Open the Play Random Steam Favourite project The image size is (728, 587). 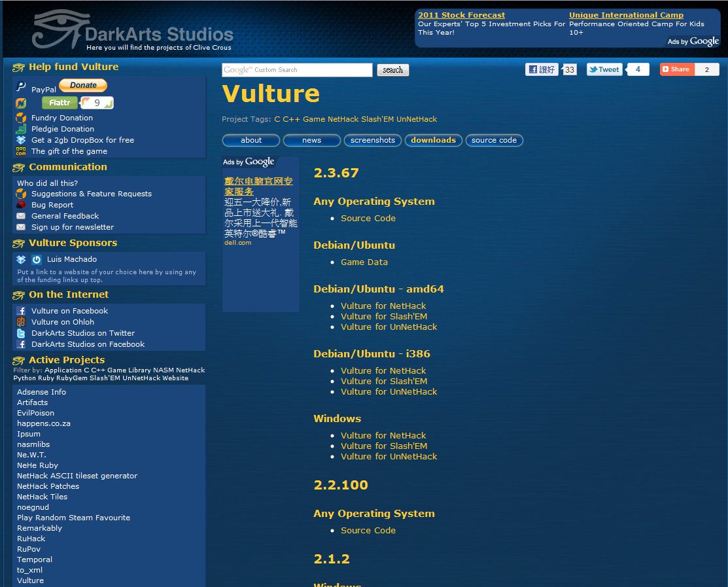pyautogui.click(x=73, y=518)
